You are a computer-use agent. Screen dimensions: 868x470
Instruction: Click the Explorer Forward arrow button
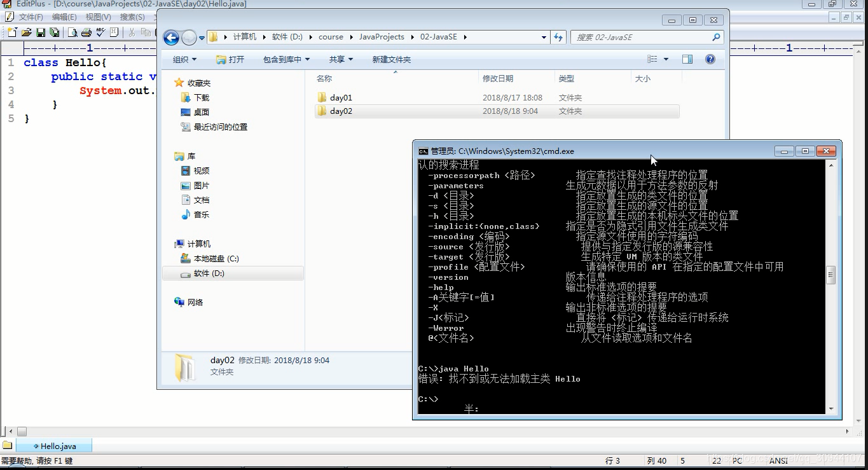189,38
